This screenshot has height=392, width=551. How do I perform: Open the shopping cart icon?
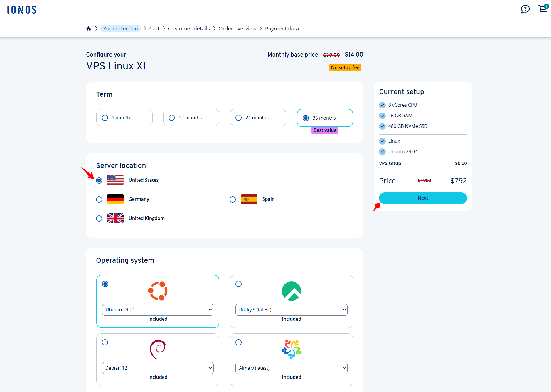click(x=543, y=9)
